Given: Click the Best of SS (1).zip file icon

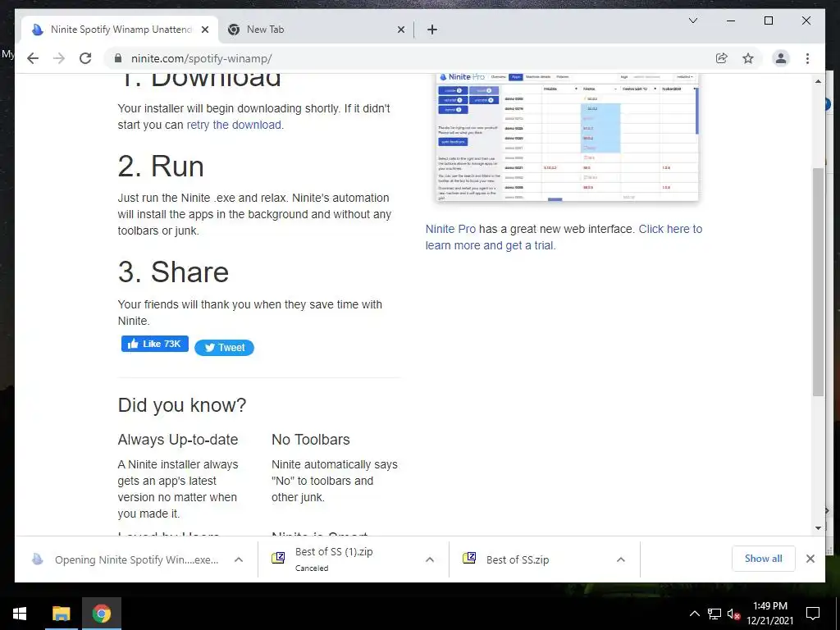Looking at the screenshot, I should pyautogui.click(x=278, y=558).
